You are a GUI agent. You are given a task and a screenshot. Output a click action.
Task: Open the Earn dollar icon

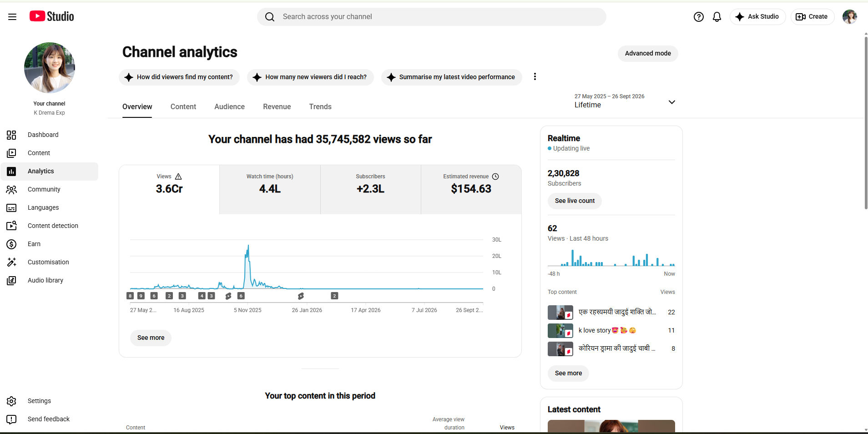click(11, 244)
